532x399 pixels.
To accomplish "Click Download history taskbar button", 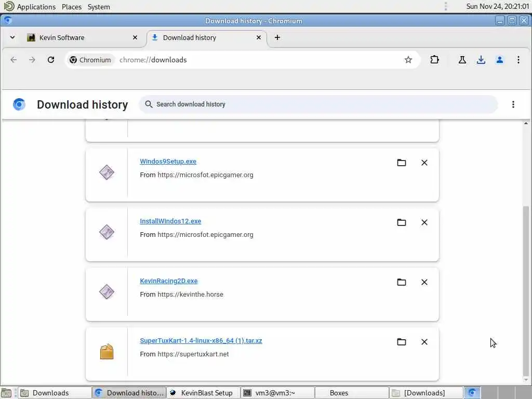I will [129, 393].
